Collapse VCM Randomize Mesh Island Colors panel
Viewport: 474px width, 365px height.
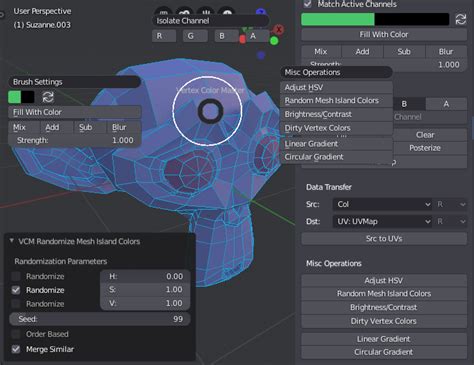(12, 241)
